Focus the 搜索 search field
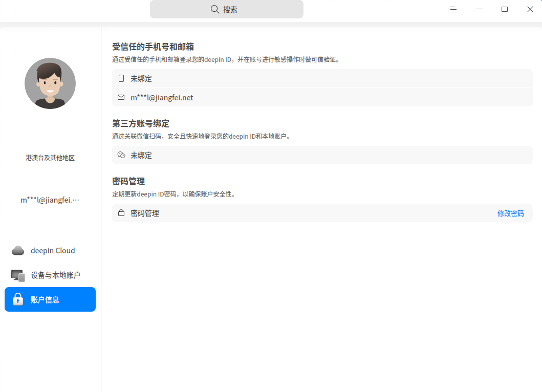 227,9
